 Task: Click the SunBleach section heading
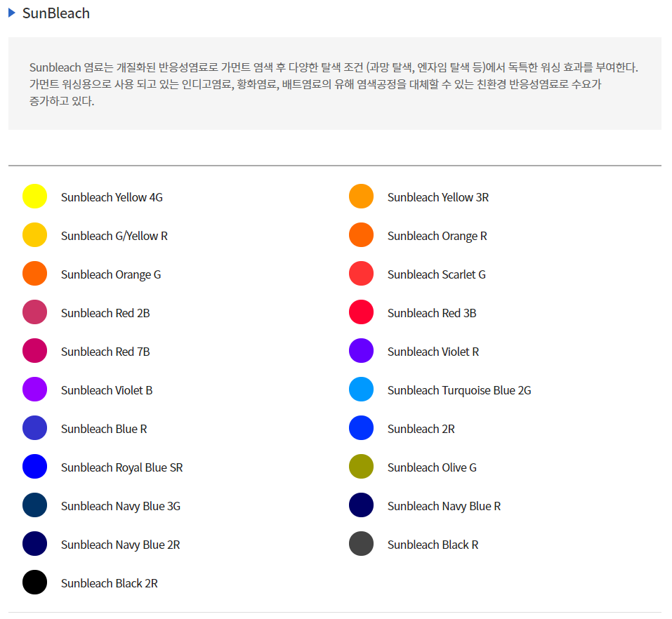[56, 13]
